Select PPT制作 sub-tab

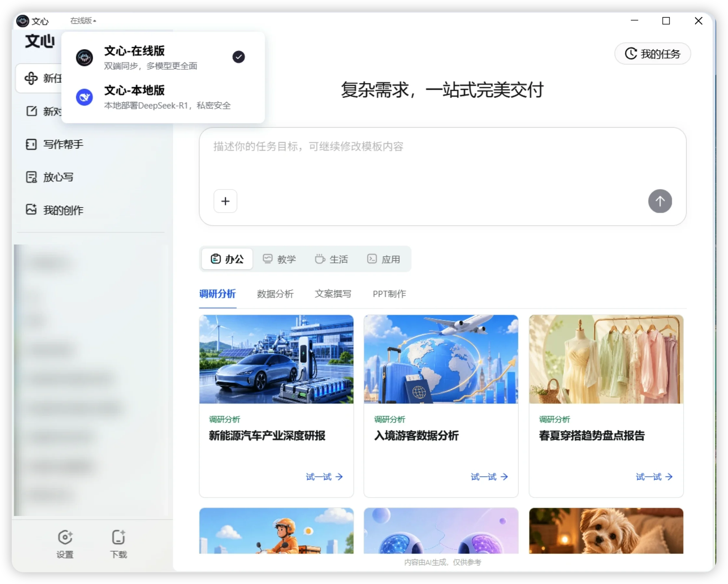pos(389,294)
